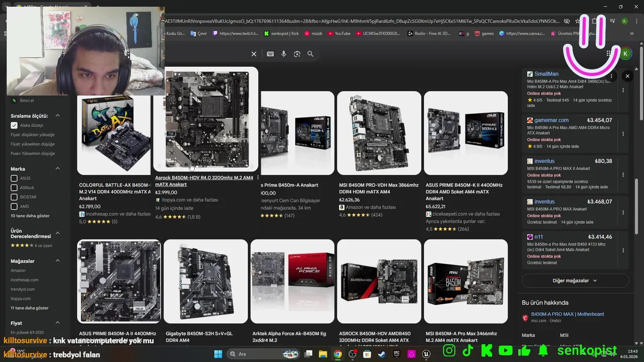Open three-dot menu on inventus ₺80,38 offer
644x362 pixels.
pyautogui.click(x=623, y=174)
